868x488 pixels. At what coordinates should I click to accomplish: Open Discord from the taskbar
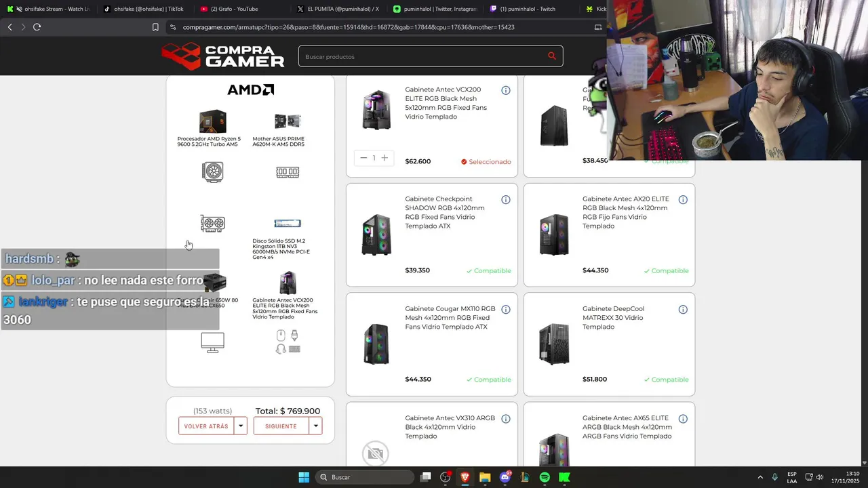(x=505, y=477)
